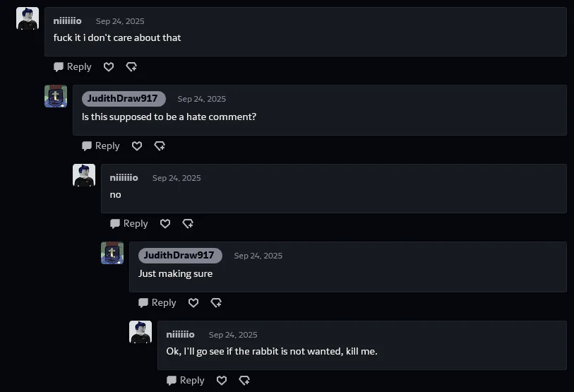Add reaction to niiiiiio's top comment
The height and width of the screenshot is (392, 574).
(x=131, y=67)
